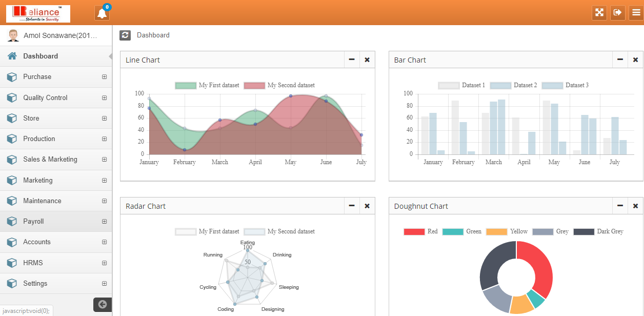Minimize the Line Chart panel
644x316 pixels.
[352, 60]
